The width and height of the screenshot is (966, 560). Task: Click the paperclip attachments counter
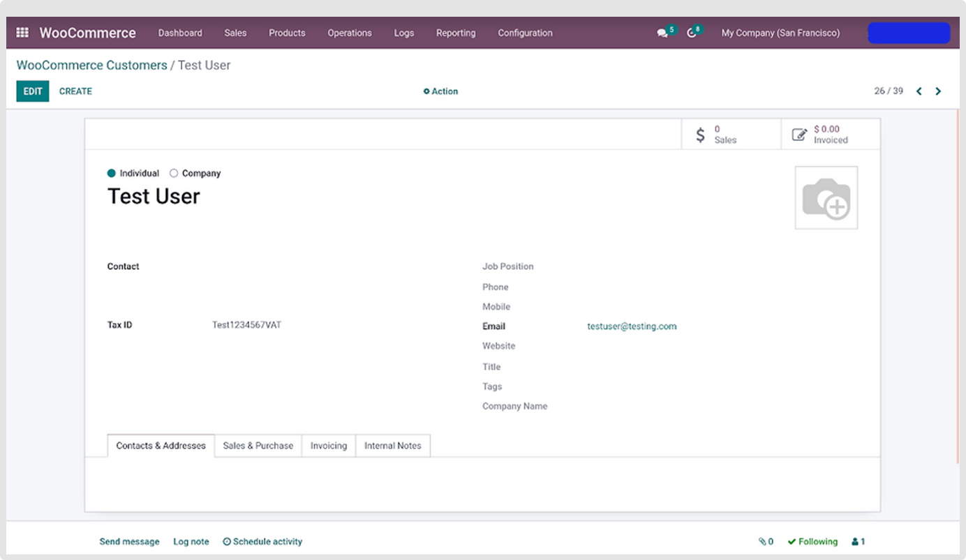tap(766, 542)
